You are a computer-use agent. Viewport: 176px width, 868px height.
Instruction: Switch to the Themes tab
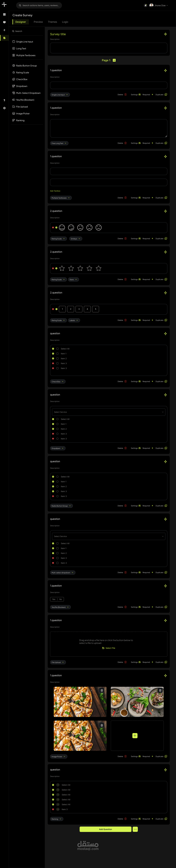tap(52, 22)
